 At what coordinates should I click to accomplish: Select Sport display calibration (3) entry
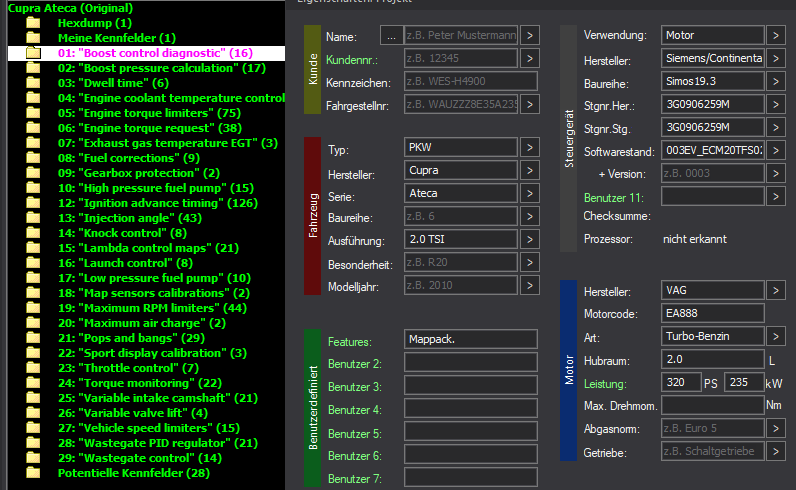pyautogui.click(x=152, y=353)
